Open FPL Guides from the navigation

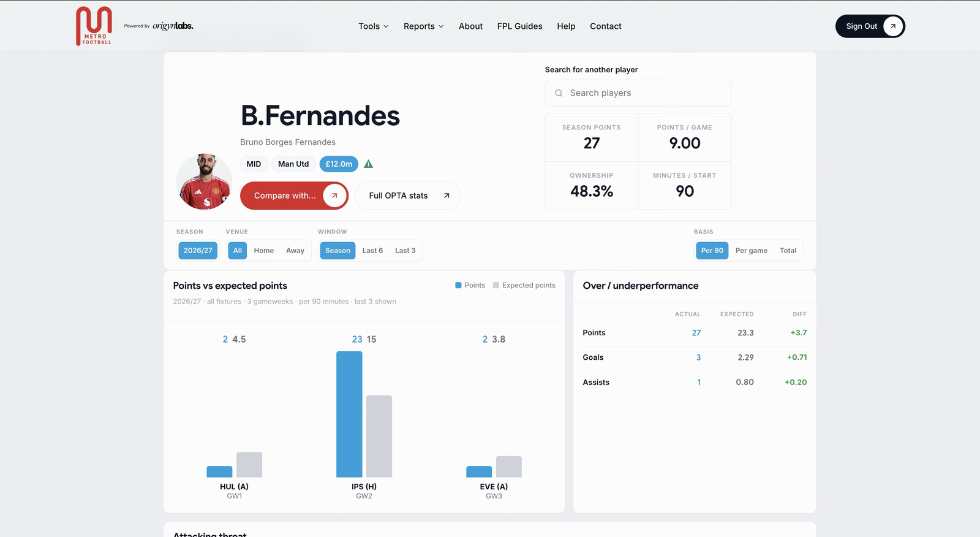tap(520, 26)
